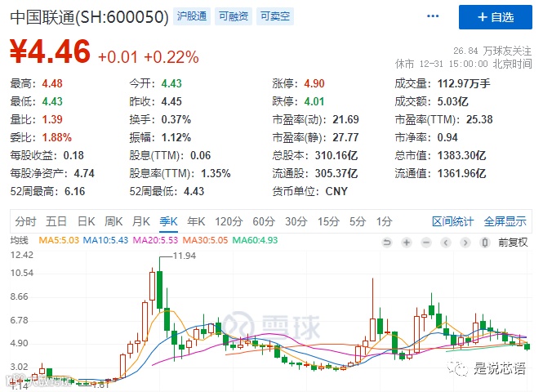543x392 pixels.
Task: Click the chart undo/reset arrow icon
Action: pyautogui.click(x=387, y=243)
